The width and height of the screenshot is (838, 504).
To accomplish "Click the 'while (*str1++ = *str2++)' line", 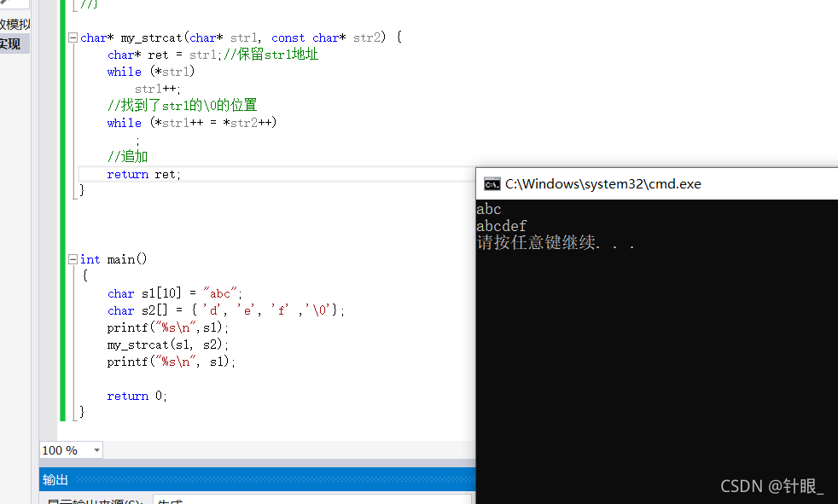I will (x=192, y=123).
